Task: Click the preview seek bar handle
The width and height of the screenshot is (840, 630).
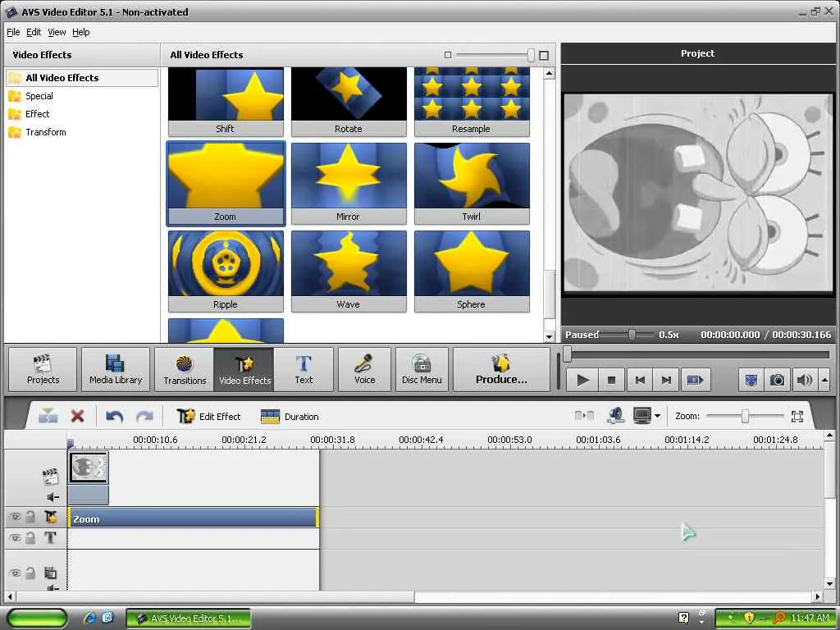Action: 568,354
